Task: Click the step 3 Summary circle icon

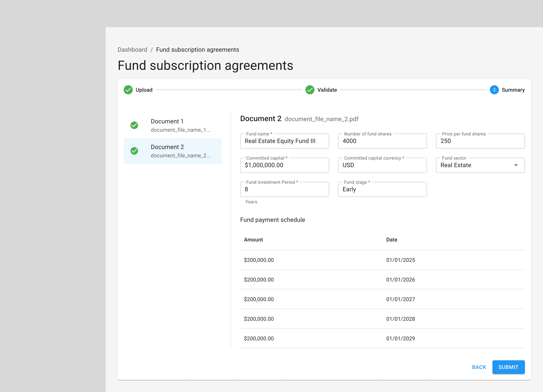Action: (x=494, y=90)
